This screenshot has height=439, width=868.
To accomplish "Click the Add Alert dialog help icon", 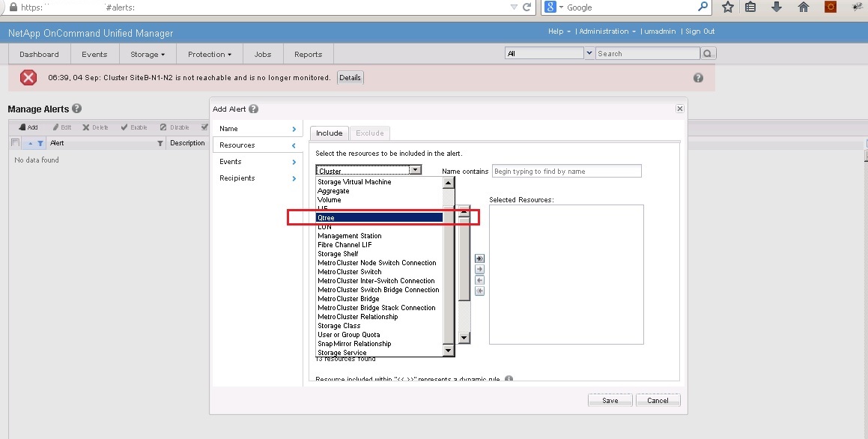I will coord(253,109).
